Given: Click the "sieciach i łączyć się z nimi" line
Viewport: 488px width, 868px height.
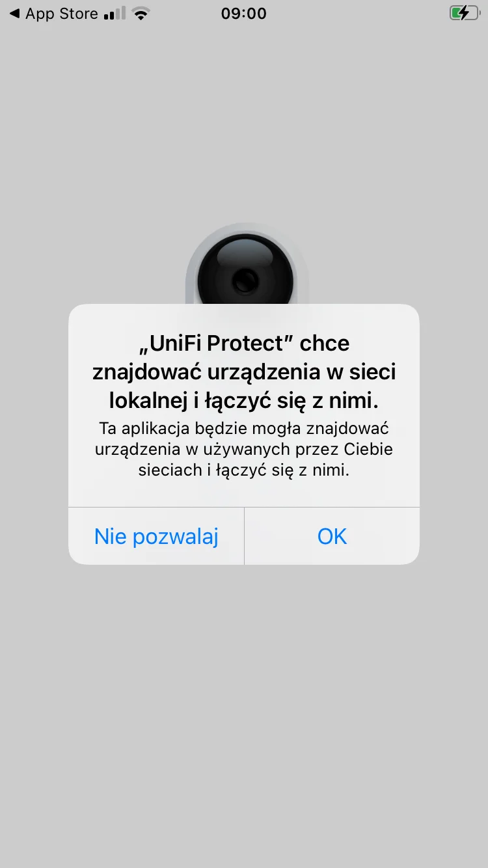Looking at the screenshot, I should click(244, 470).
